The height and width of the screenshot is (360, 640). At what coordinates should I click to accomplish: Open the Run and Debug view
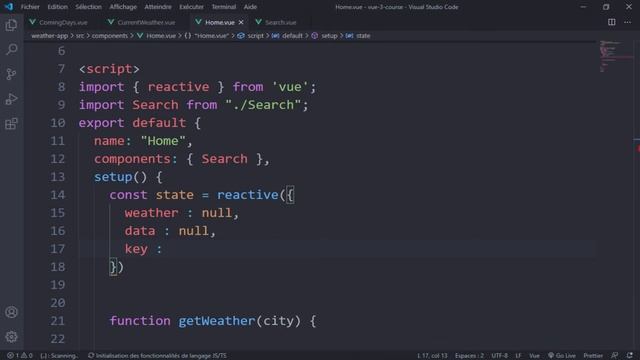point(11,99)
